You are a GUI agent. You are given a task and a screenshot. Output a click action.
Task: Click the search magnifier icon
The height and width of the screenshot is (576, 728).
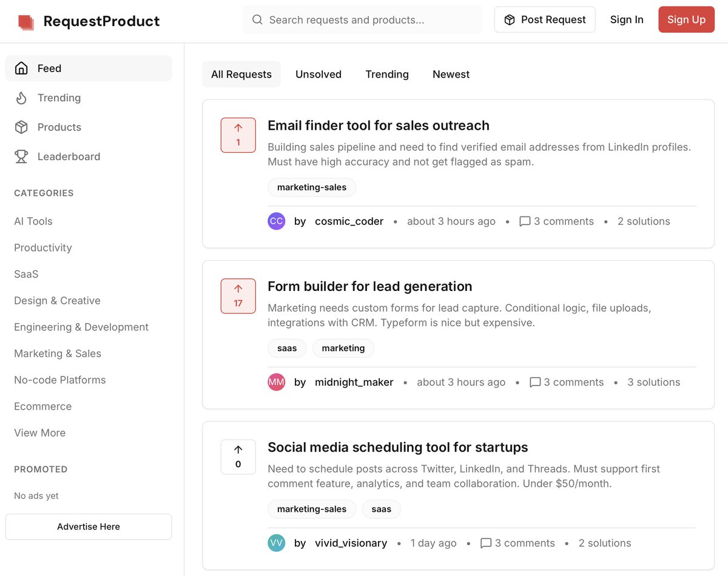click(257, 19)
